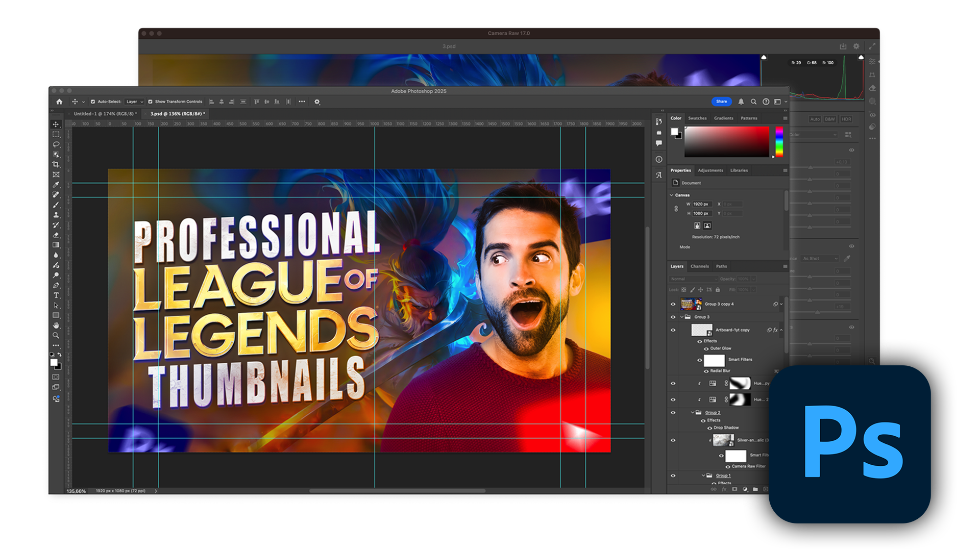
Task: Select the Lasso tool
Action: pos(56,144)
